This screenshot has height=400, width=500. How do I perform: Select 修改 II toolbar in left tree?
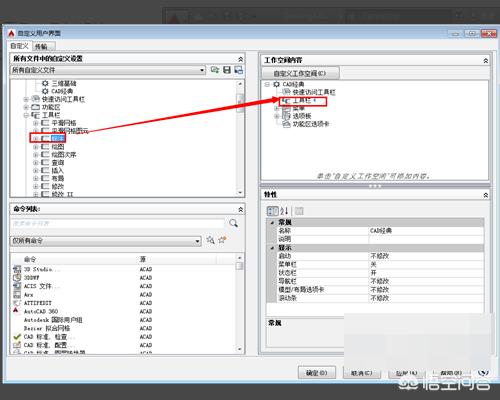pos(62,194)
